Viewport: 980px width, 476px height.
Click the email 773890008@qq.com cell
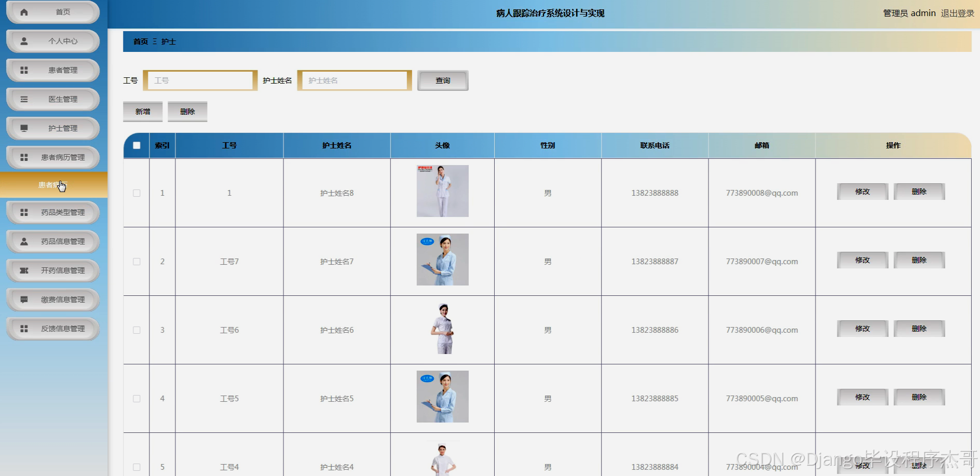(x=762, y=193)
